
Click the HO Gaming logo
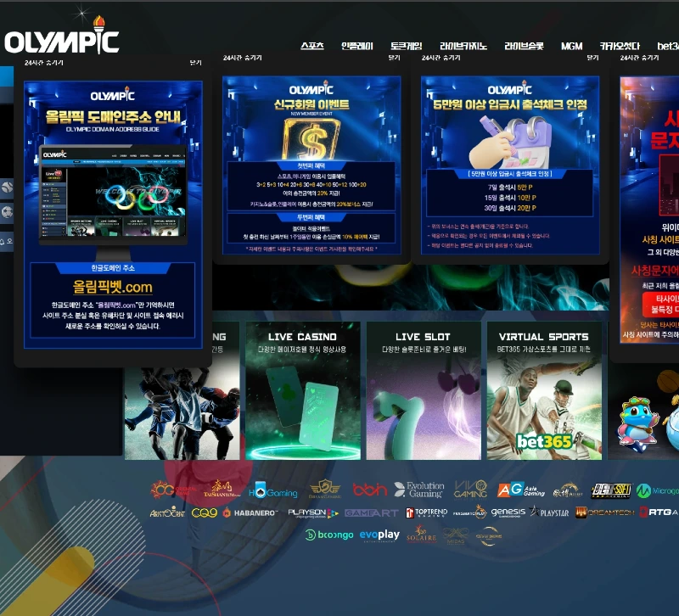point(272,490)
